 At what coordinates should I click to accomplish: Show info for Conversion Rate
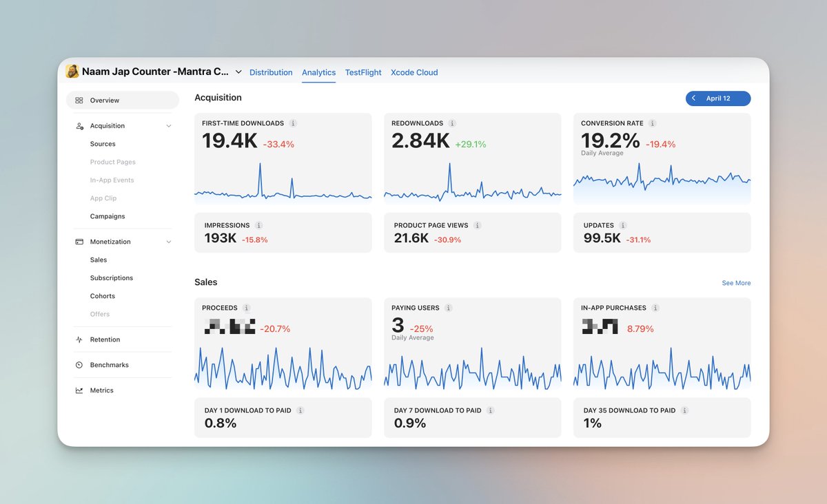(x=653, y=123)
